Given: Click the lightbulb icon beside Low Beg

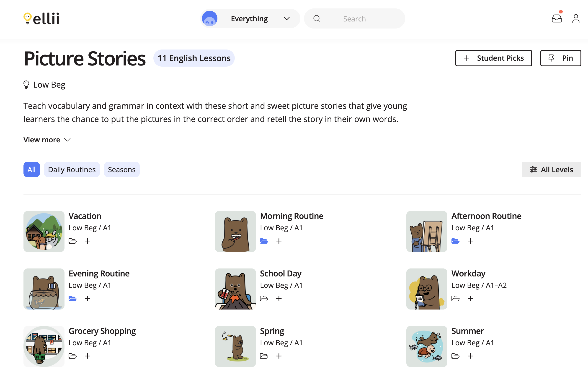Looking at the screenshot, I should coord(26,84).
